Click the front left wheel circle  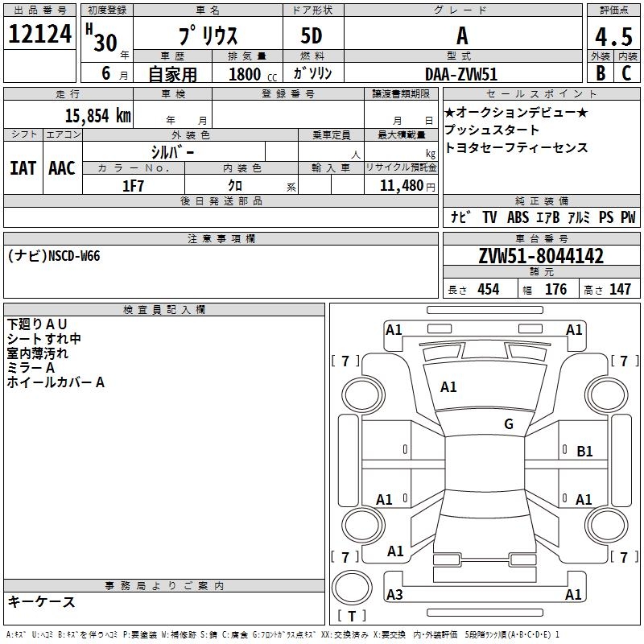363,395
